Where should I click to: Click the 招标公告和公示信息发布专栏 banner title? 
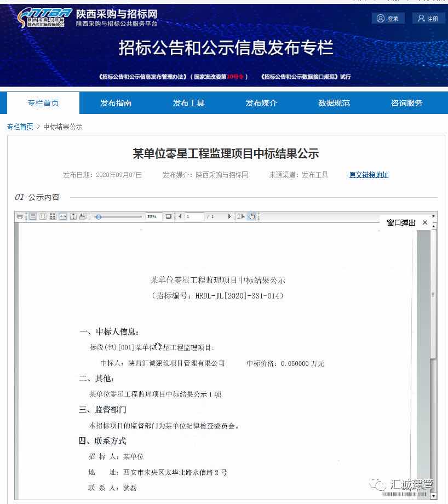click(x=226, y=48)
